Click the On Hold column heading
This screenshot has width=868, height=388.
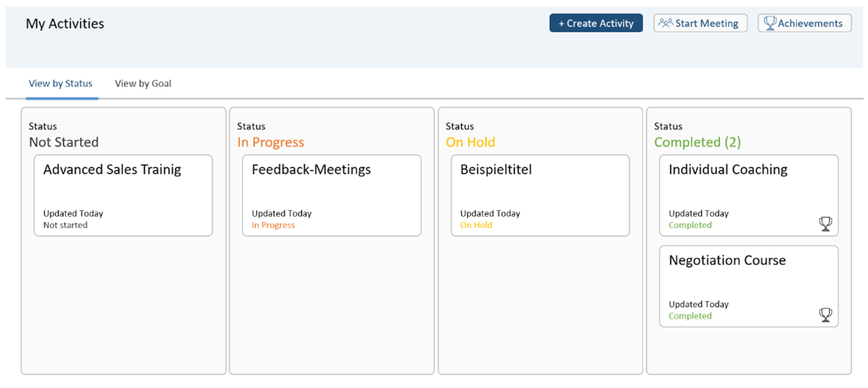[470, 142]
